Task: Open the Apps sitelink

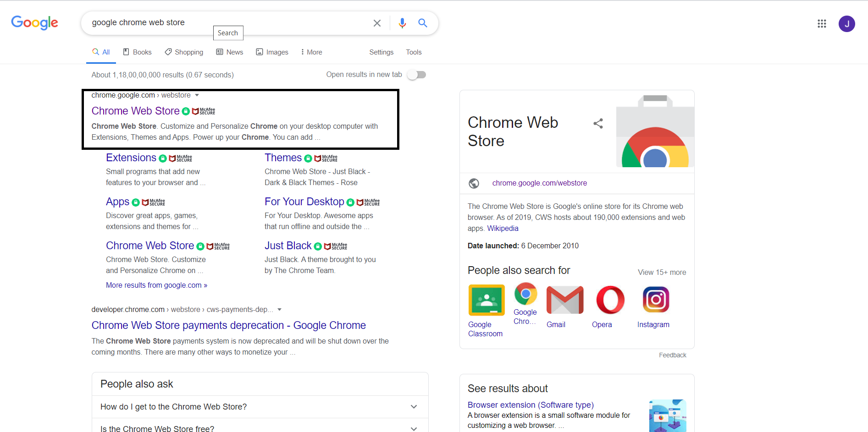Action: click(x=118, y=202)
